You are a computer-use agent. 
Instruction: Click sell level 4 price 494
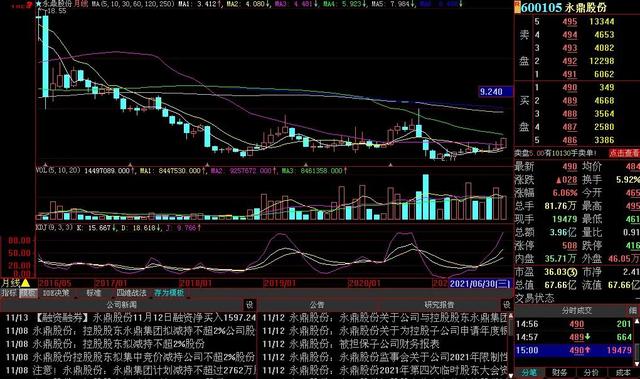click(570, 35)
